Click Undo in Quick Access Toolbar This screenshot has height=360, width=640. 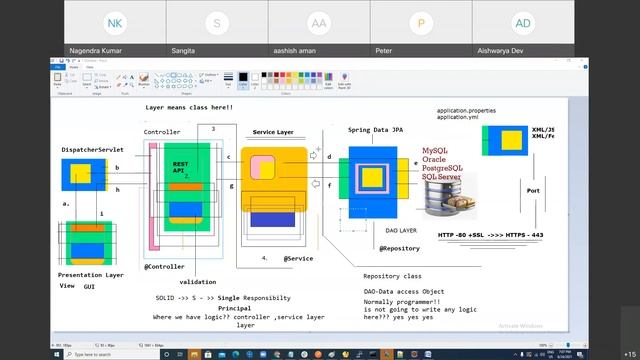click(67, 61)
